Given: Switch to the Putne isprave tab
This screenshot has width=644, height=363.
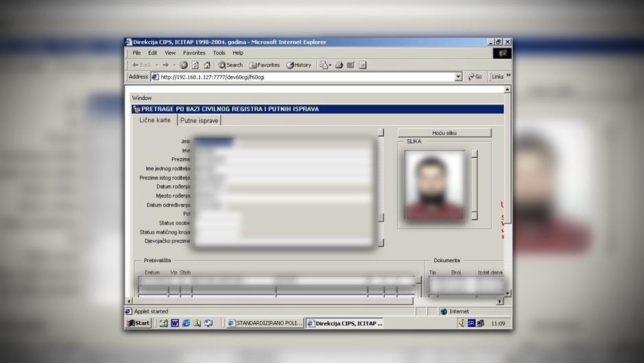Looking at the screenshot, I should point(199,121).
